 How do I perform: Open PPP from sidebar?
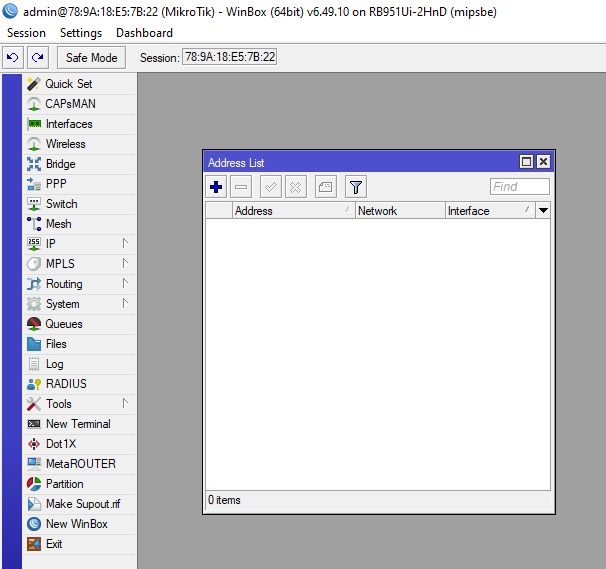point(80,184)
